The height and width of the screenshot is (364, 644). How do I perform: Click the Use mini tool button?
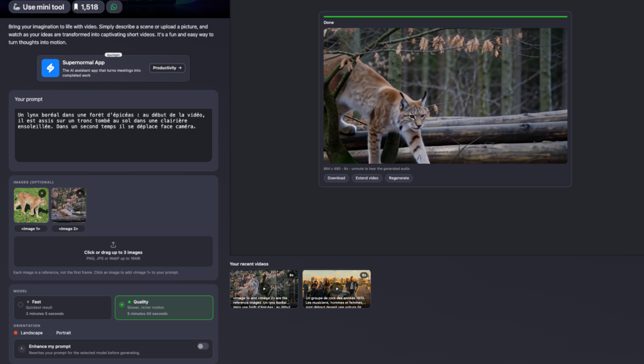click(39, 7)
